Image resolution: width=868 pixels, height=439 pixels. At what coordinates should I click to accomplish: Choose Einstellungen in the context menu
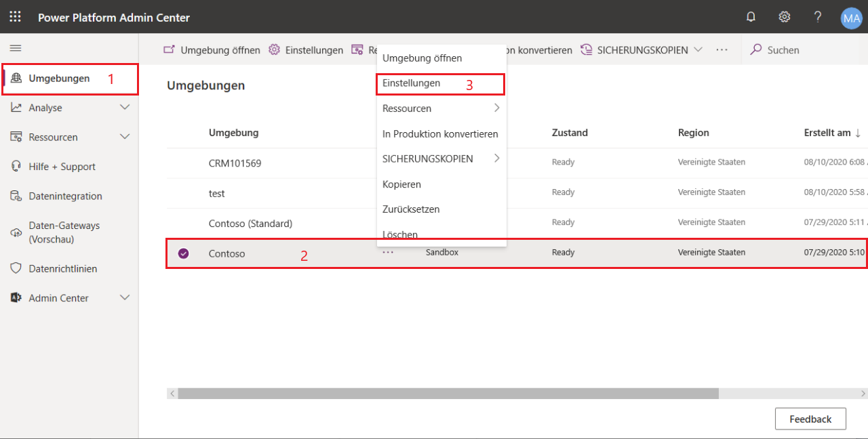pos(441,83)
